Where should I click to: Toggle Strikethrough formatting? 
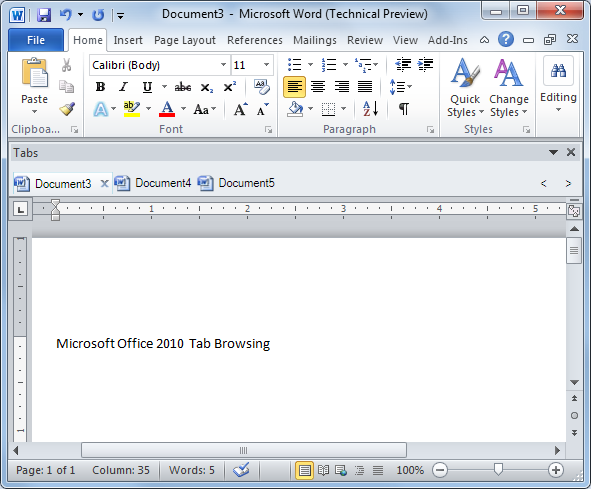point(182,87)
